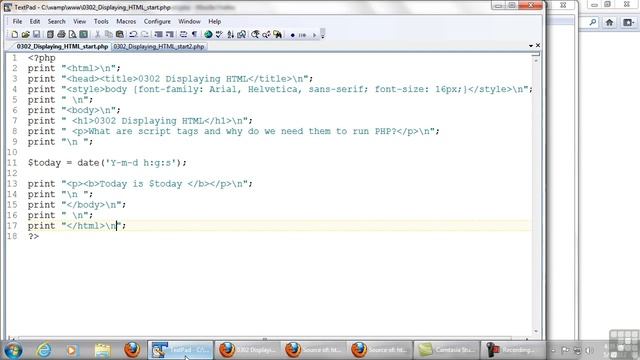The image size is (640, 360).
Task: Switch to Recording taskbar button
Action: [512, 350]
